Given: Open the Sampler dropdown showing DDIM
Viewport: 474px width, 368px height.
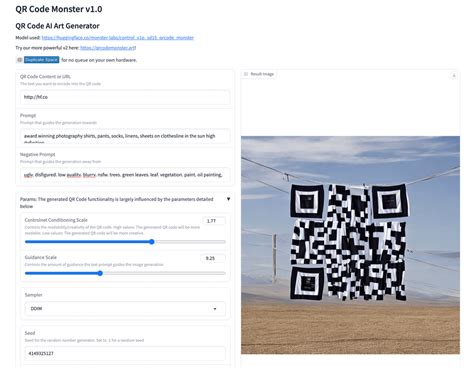Looking at the screenshot, I should [x=125, y=309].
